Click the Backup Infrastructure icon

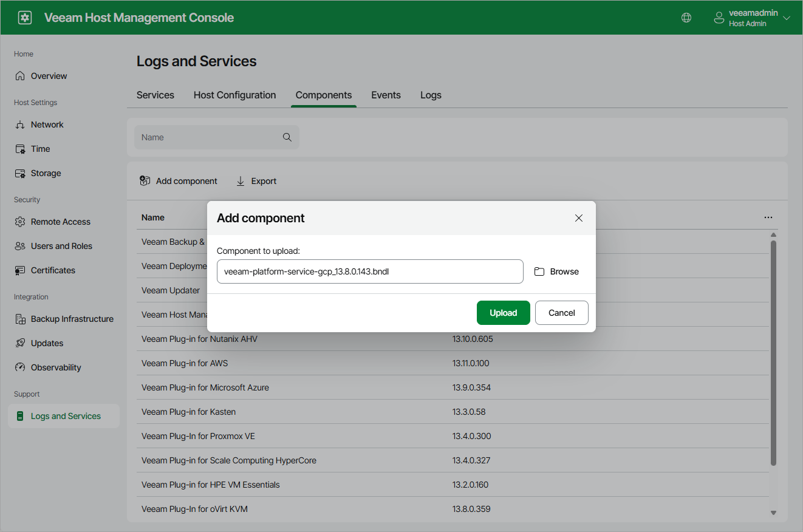coord(20,319)
